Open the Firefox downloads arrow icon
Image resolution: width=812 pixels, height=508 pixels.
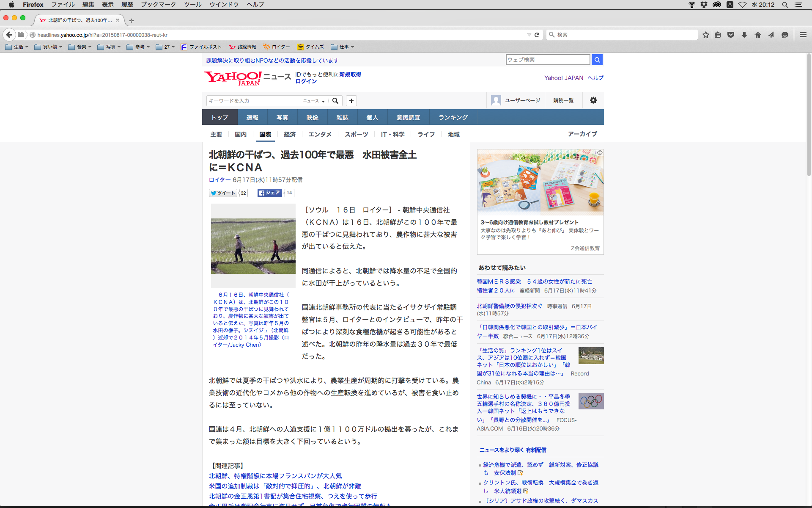(x=744, y=35)
